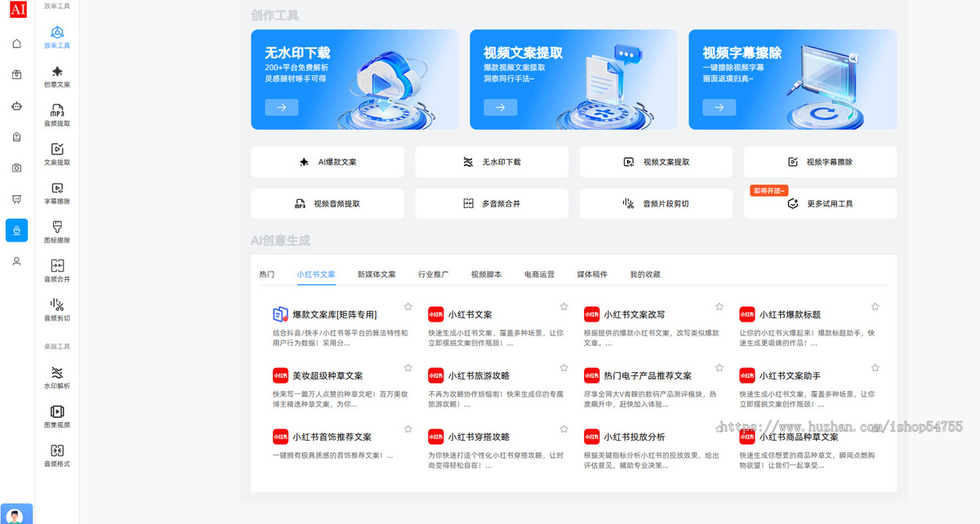Viewport: 980px width, 524px height.
Task: Open 图集视频 in the tools sidebar
Action: [x=57, y=416]
